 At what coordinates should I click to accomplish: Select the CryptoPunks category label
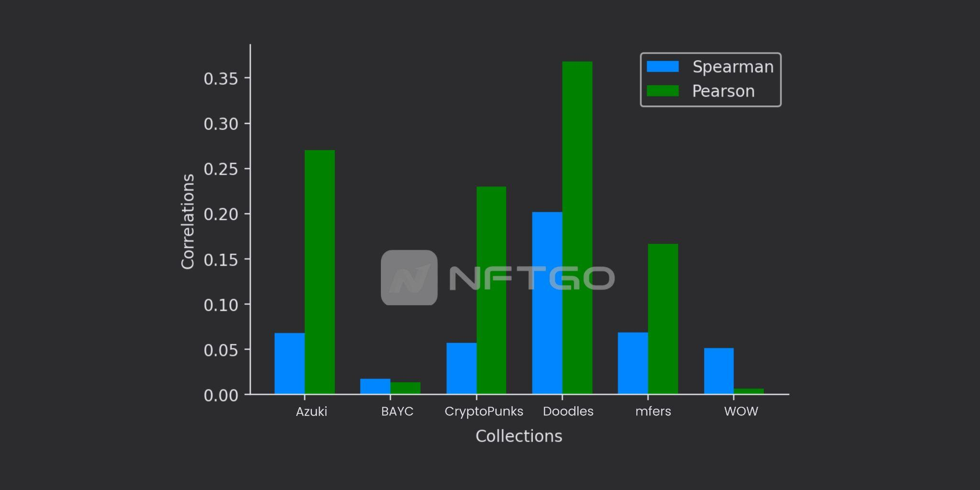click(484, 411)
